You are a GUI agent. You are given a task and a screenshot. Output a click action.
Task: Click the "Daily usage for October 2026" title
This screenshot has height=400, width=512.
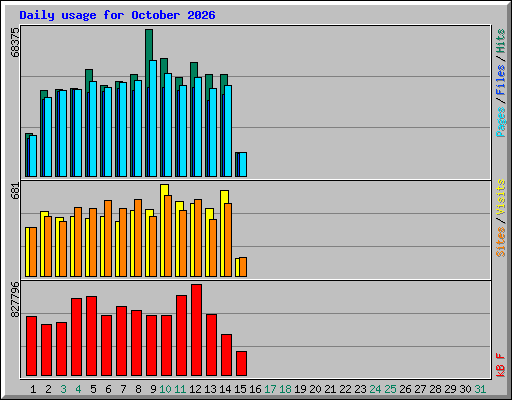click(117, 15)
